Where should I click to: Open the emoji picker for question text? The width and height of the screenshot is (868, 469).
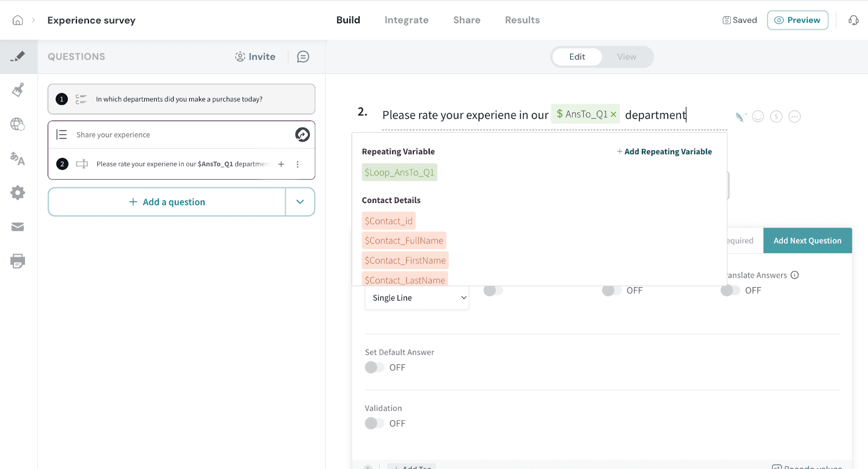pos(758,117)
